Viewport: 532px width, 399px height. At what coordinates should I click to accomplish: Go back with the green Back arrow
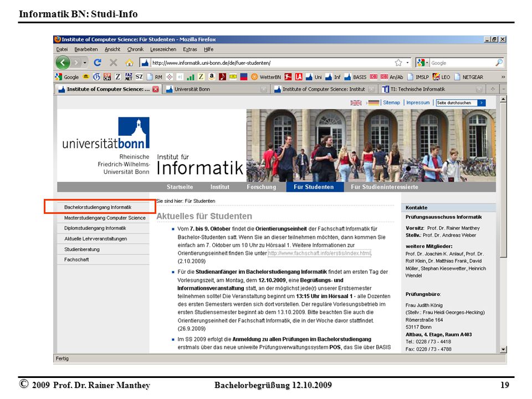pyautogui.click(x=63, y=63)
